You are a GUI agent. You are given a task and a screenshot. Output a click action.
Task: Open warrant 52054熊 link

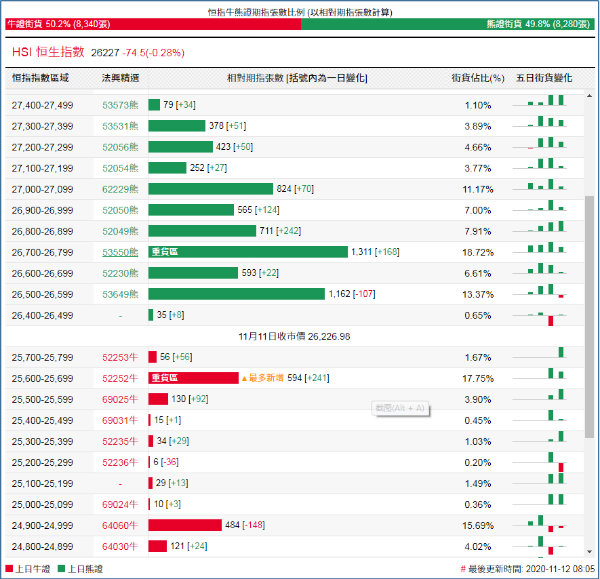120,168
